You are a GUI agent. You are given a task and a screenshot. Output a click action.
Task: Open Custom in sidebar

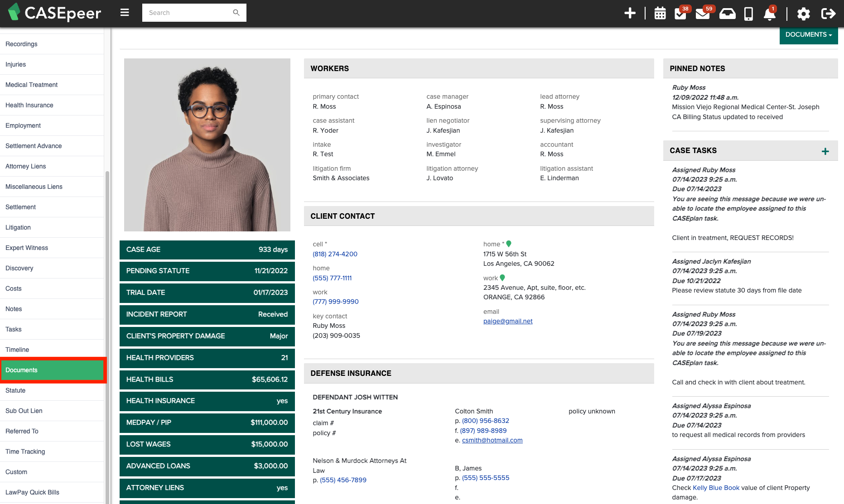[x=52, y=472]
